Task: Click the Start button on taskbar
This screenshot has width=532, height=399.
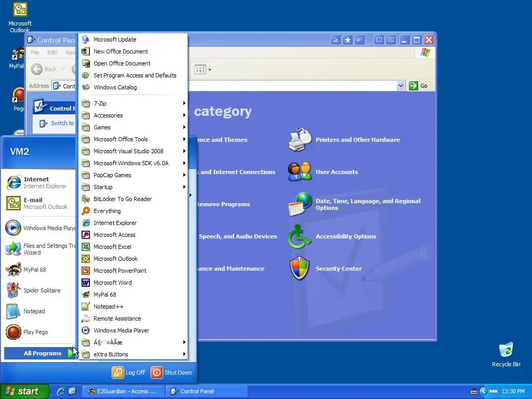Action: (x=25, y=391)
